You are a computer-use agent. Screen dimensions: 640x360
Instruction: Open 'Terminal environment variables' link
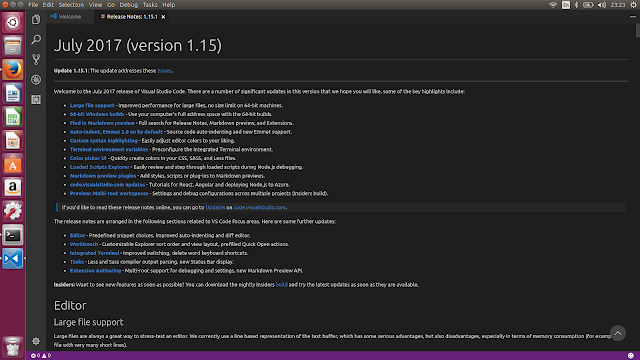[109, 149]
